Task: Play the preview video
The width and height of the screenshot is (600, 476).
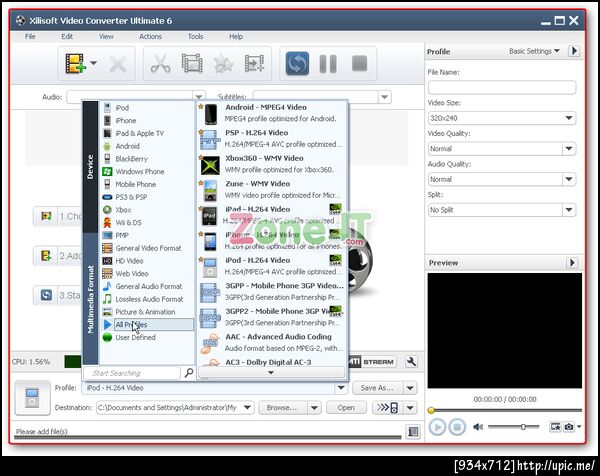Action: tap(437, 427)
